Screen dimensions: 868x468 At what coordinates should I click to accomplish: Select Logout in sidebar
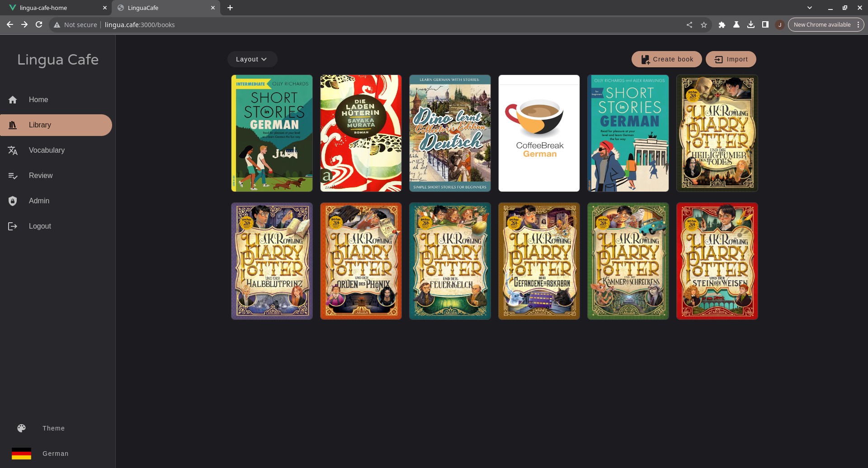click(56, 226)
